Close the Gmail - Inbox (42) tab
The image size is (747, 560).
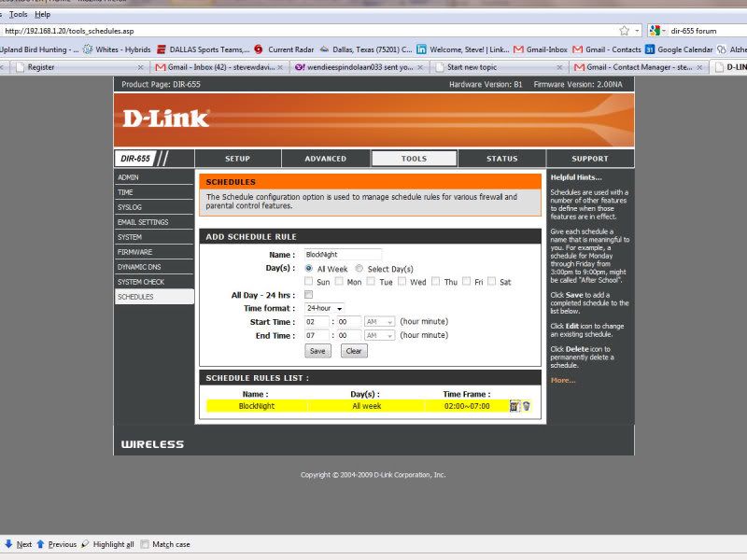(280, 67)
